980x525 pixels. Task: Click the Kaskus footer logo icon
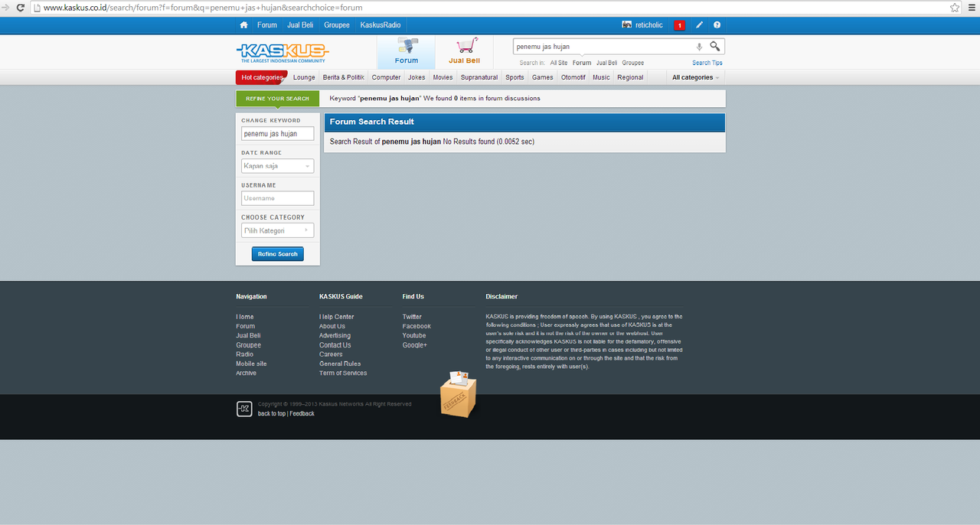click(x=244, y=409)
